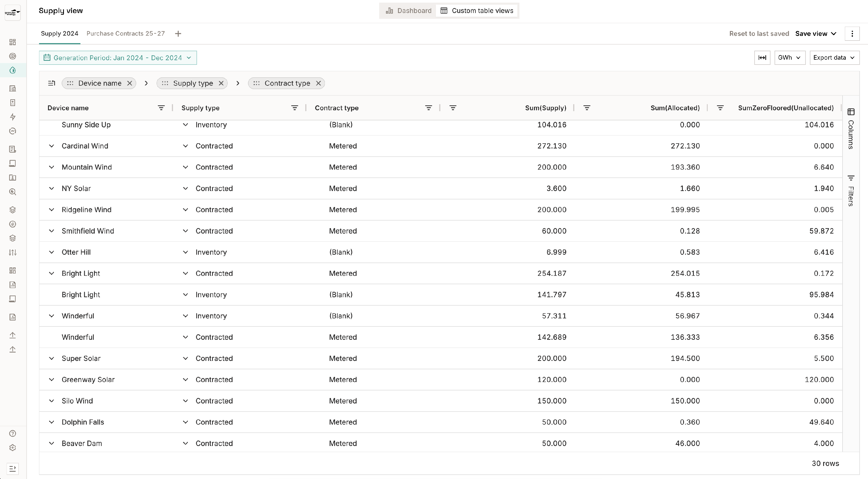Screen dimensions: 868x479
Task: Open the Generation Period date dropdown
Action: [118, 58]
